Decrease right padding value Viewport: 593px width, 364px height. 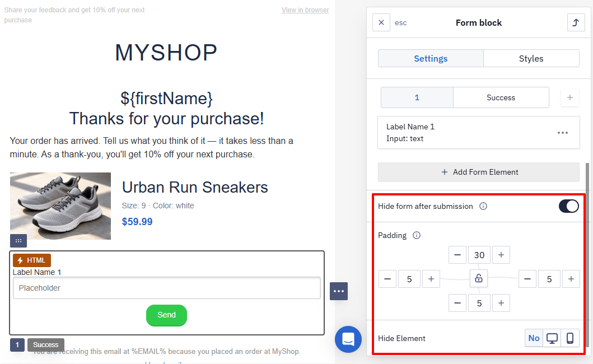[527, 279]
